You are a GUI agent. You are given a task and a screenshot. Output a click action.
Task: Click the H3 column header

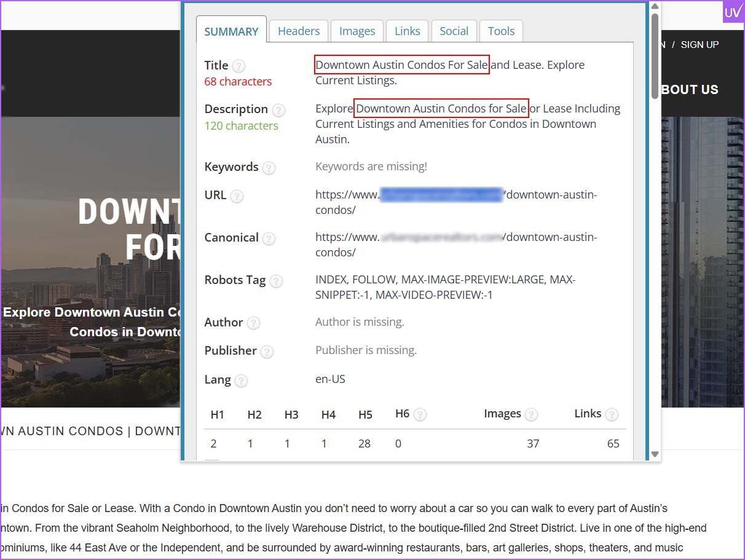pyautogui.click(x=291, y=415)
